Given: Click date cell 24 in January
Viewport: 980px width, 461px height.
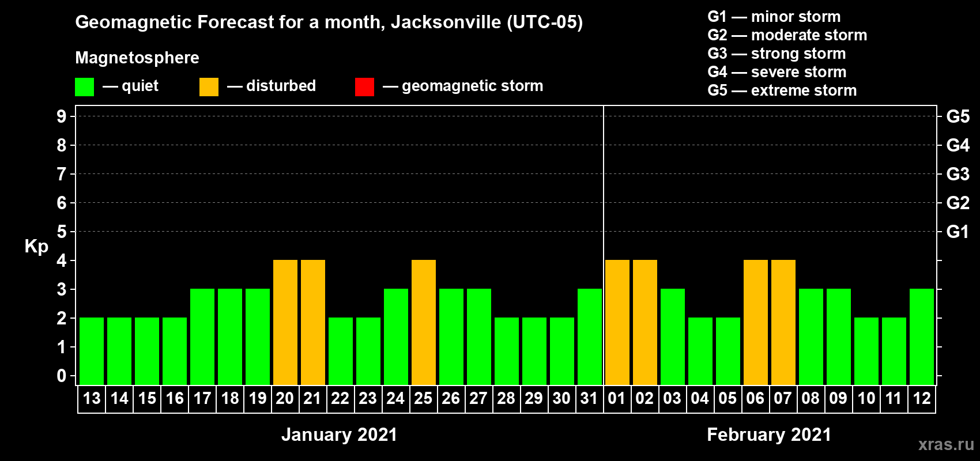Looking at the screenshot, I should click(396, 399).
